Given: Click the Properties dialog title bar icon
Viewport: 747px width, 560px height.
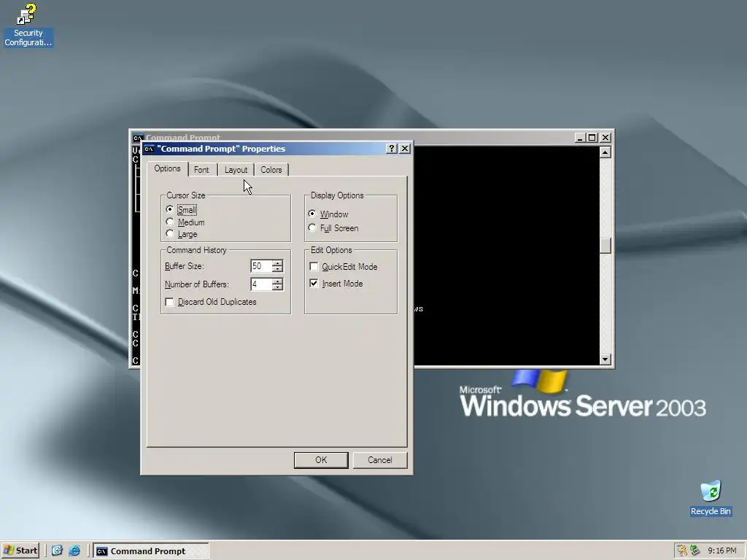Looking at the screenshot, I should click(149, 149).
